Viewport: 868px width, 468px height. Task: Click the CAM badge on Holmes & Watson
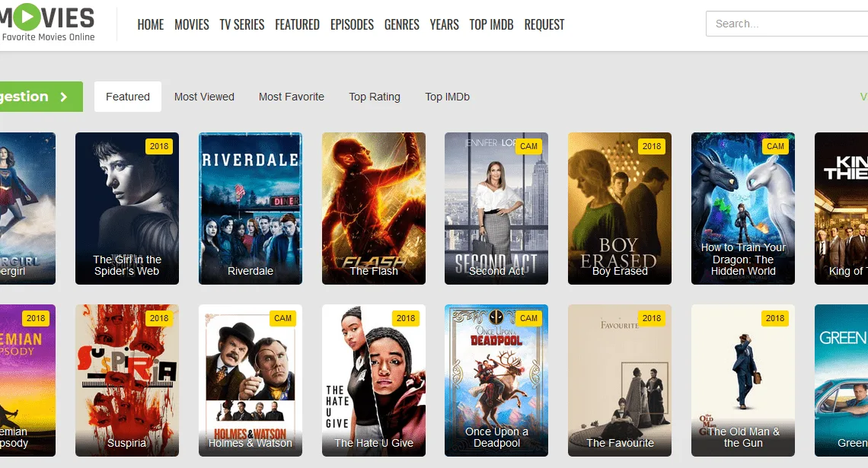pyautogui.click(x=282, y=318)
